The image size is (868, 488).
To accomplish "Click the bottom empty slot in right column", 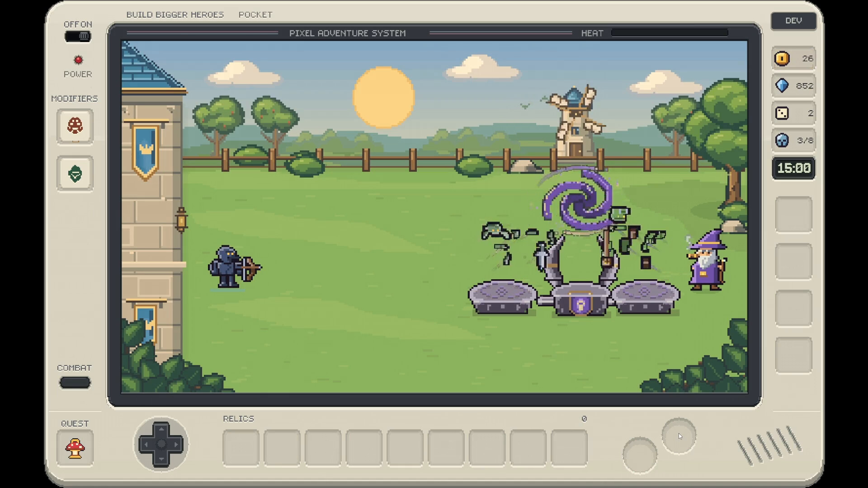I will 794,355.
